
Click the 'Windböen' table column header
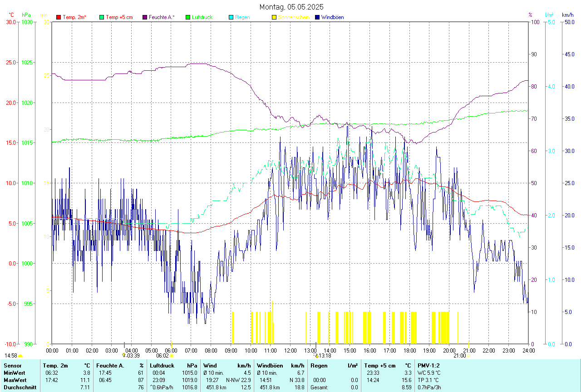[270, 365]
